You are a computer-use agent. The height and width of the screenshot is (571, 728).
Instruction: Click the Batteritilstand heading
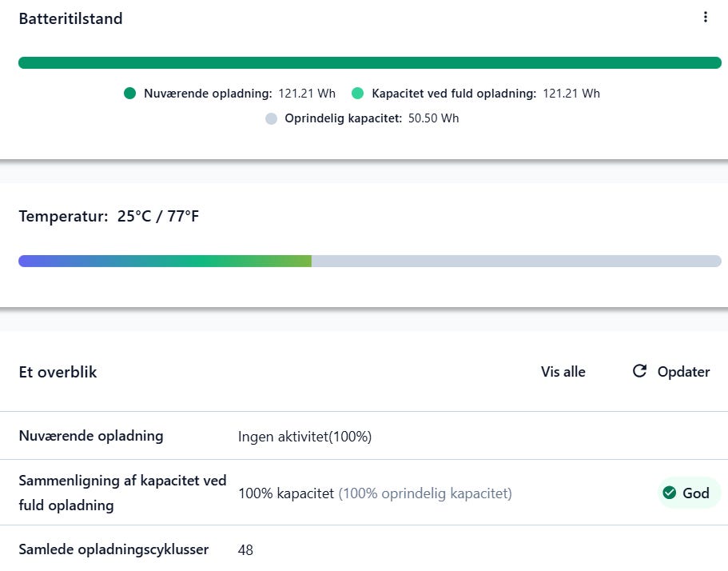[70, 18]
